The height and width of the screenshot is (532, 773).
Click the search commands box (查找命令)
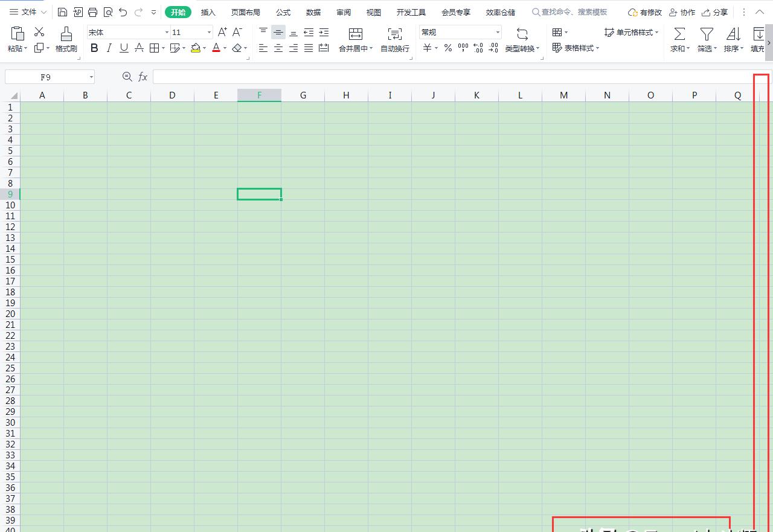tap(569, 12)
